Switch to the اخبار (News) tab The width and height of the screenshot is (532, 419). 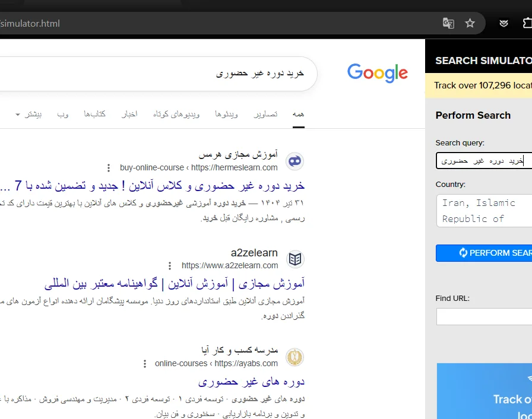click(129, 114)
